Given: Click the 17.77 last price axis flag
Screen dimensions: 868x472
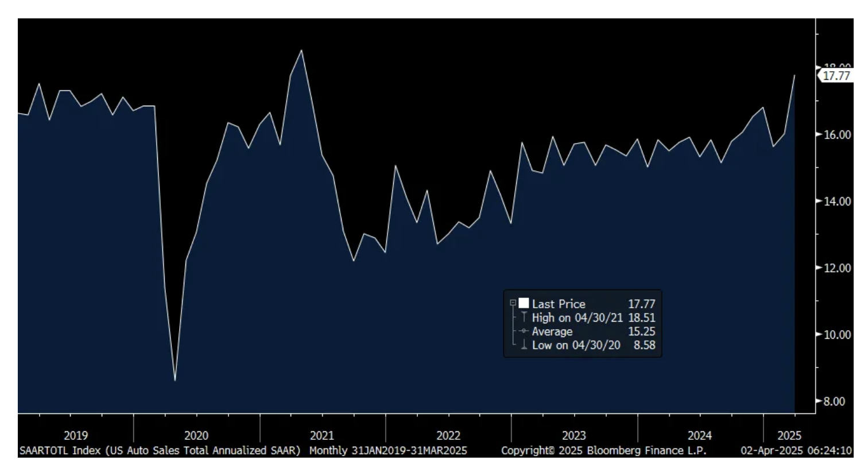Looking at the screenshot, I should [835, 76].
